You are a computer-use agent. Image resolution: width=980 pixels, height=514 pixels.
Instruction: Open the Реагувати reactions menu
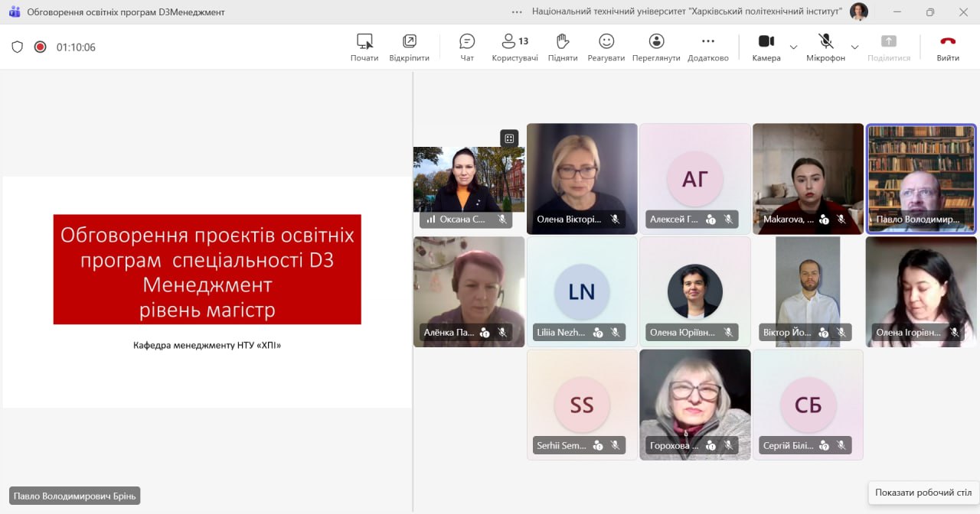pyautogui.click(x=606, y=47)
